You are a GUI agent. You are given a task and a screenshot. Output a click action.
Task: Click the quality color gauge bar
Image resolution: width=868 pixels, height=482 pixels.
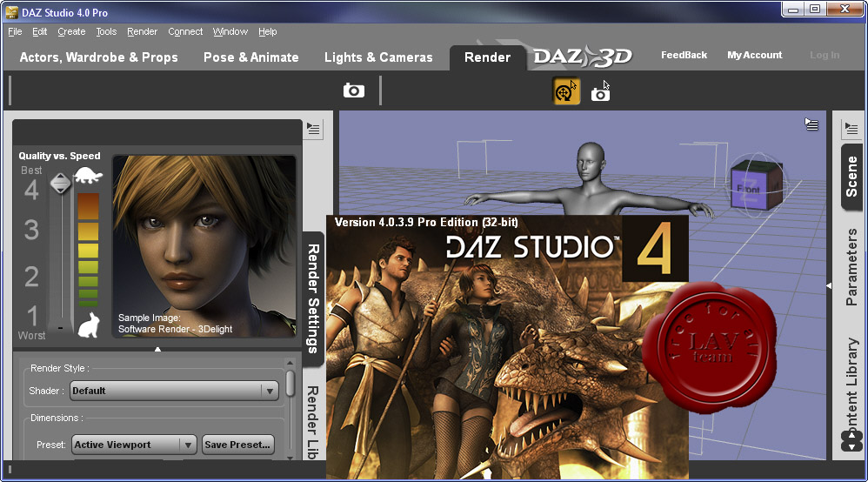88,250
